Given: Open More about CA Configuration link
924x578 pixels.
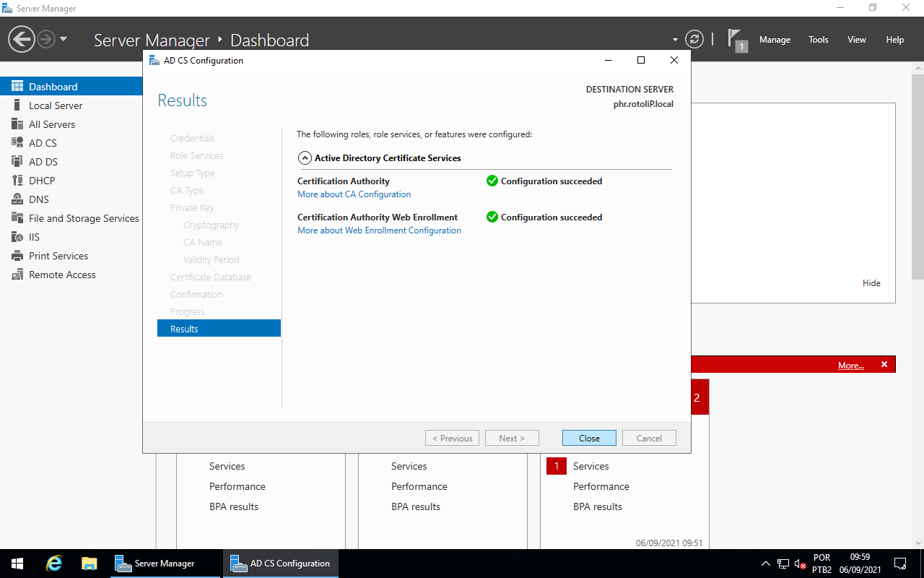Looking at the screenshot, I should coord(354,194).
